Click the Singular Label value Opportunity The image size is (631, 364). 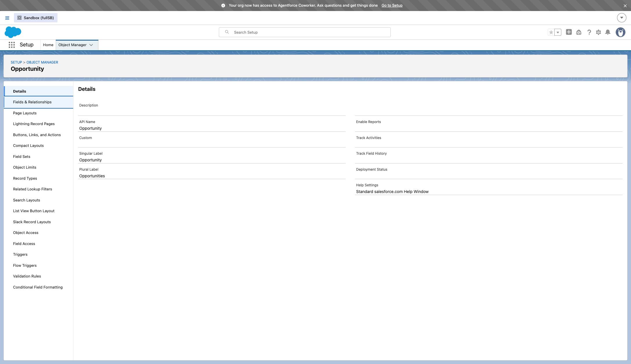point(90,160)
